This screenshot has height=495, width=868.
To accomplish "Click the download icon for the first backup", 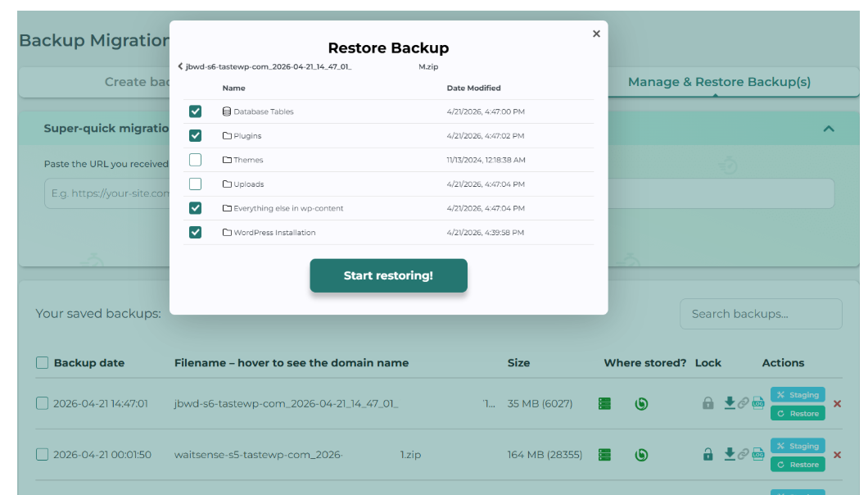I will tap(730, 403).
